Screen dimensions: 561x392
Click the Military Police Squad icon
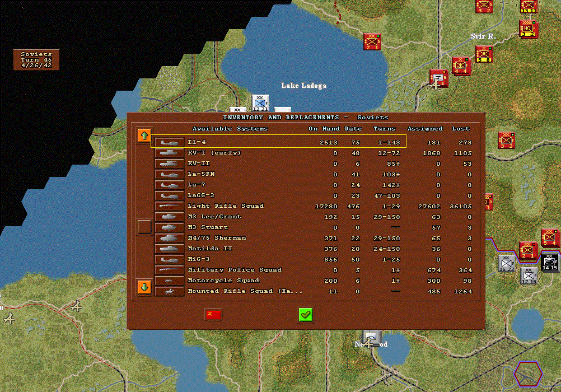(170, 270)
